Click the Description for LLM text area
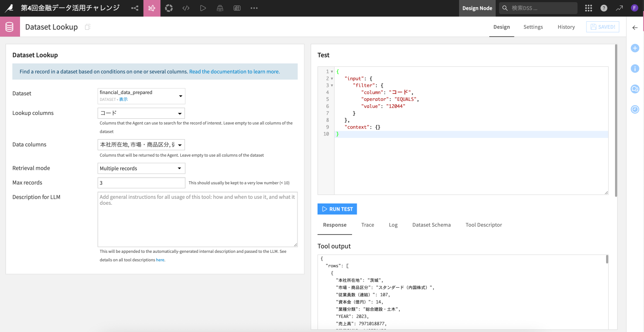644x332 pixels. pyautogui.click(x=197, y=220)
